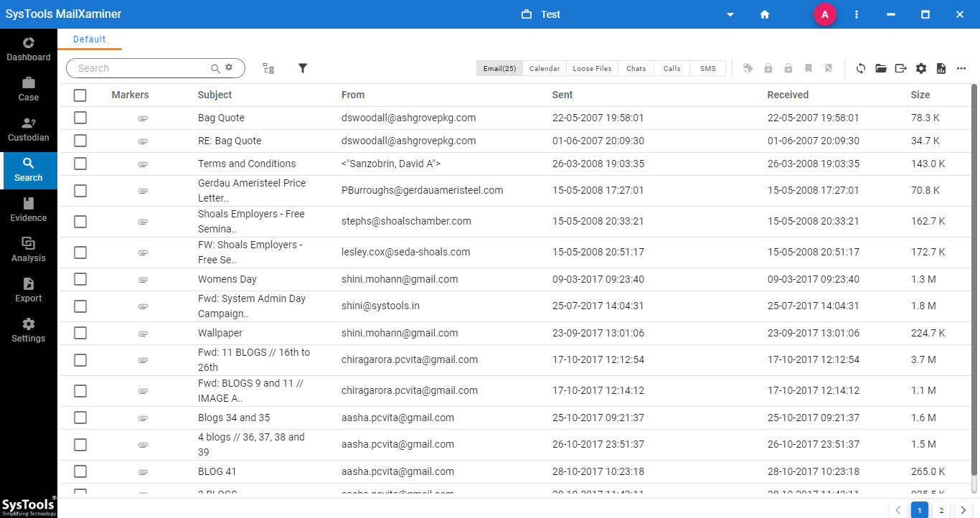The height and width of the screenshot is (518, 980).
Task: Go to the next page arrow
Action: tap(963, 510)
